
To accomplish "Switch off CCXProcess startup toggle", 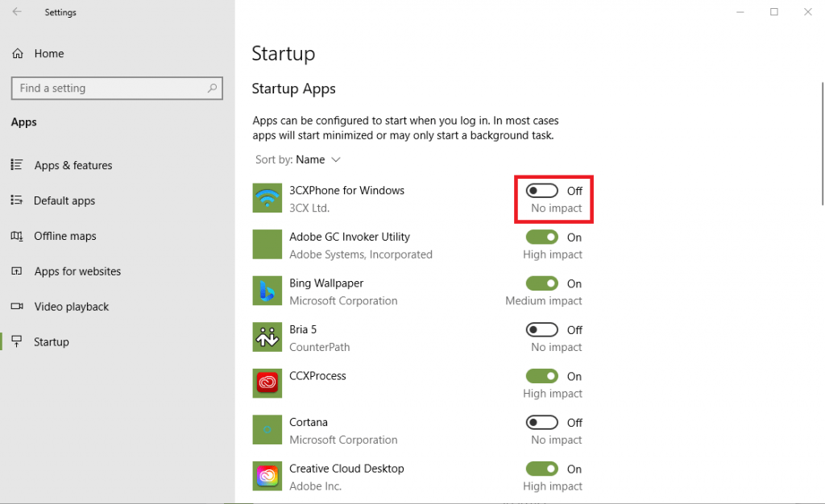I will click(x=542, y=376).
